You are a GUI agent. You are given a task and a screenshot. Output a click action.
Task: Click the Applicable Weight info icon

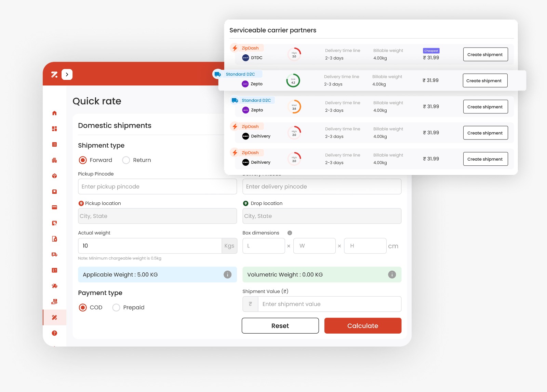227,275
